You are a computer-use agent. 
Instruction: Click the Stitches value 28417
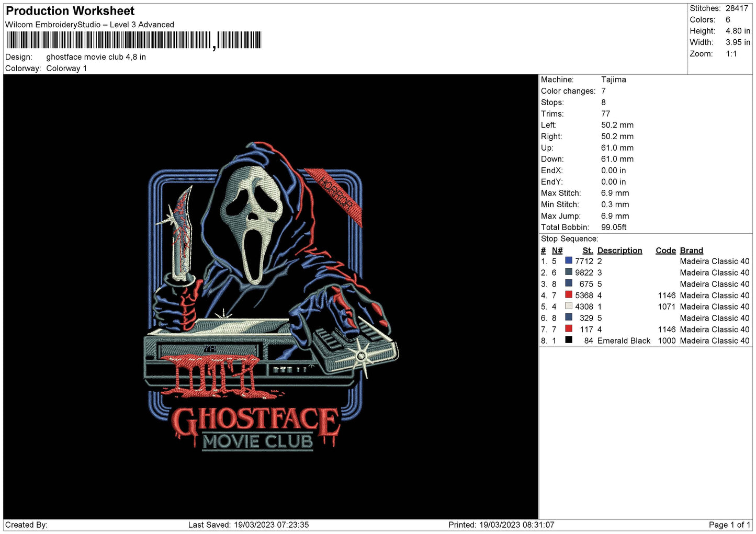(x=737, y=8)
